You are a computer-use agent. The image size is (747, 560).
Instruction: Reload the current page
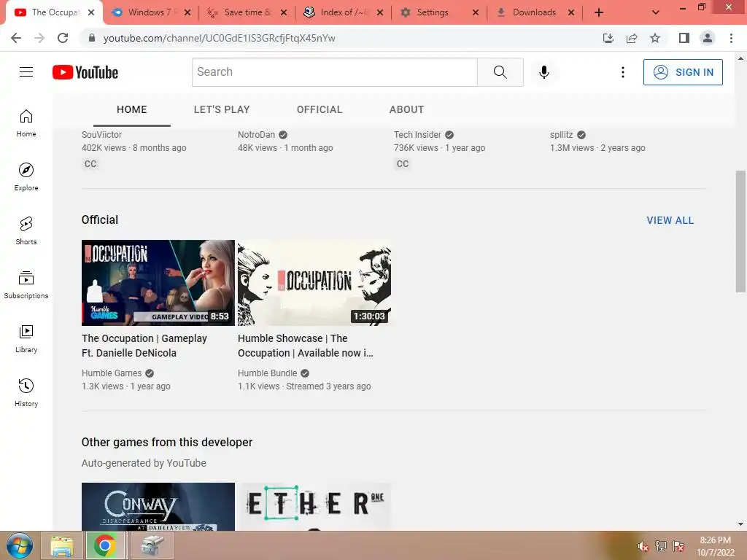click(63, 38)
